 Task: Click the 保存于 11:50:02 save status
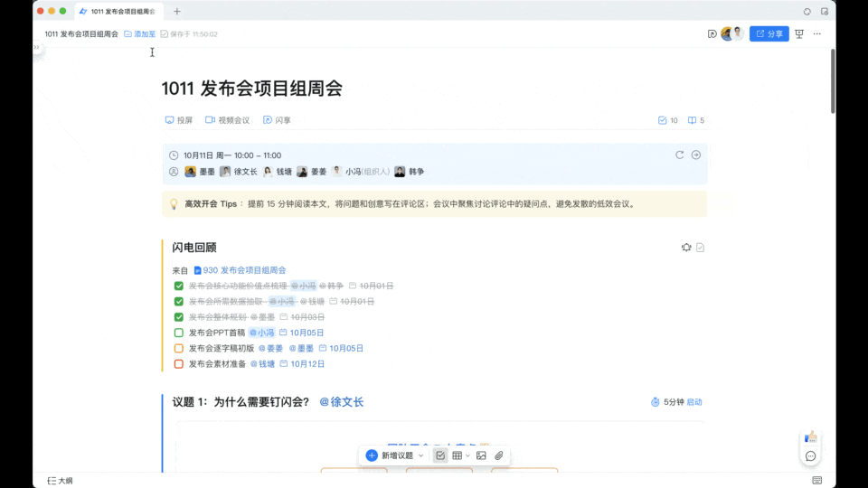189,33
